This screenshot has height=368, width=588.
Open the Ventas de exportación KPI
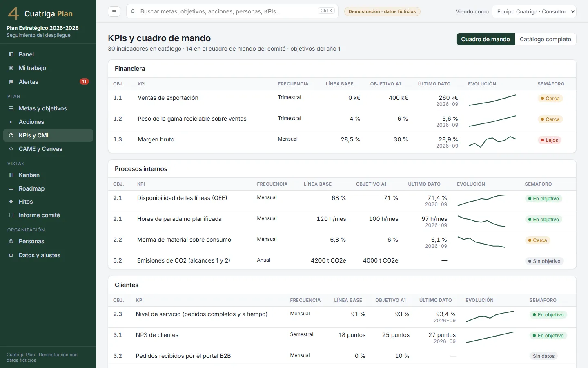click(x=168, y=98)
